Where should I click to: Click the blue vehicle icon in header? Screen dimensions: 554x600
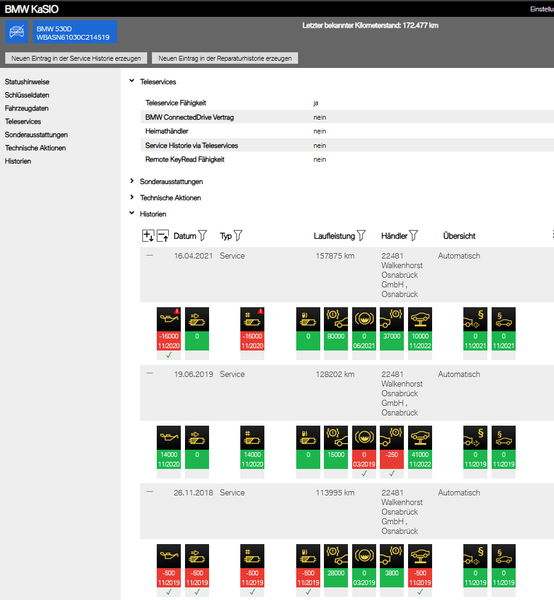(x=16, y=32)
